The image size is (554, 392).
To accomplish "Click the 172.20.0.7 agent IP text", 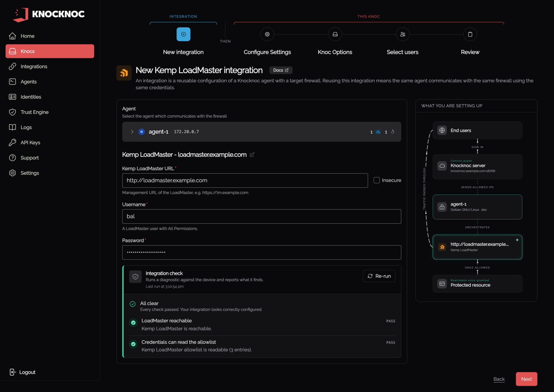I will 186,132.
